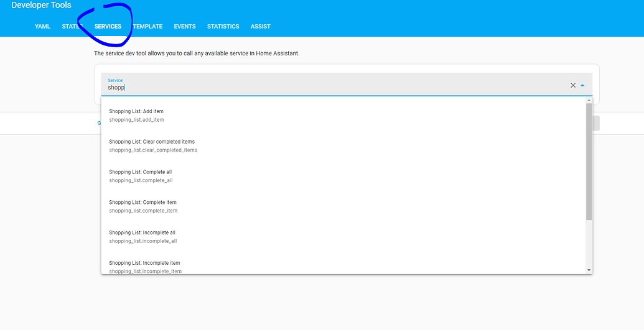Switch to the Assist tab
This screenshot has height=330, width=644.
pyautogui.click(x=260, y=26)
